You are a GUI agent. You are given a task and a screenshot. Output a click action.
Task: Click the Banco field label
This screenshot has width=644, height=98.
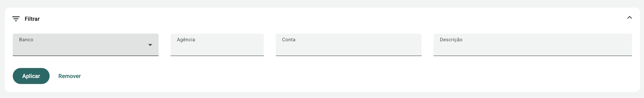pyautogui.click(x=26, y=40)
